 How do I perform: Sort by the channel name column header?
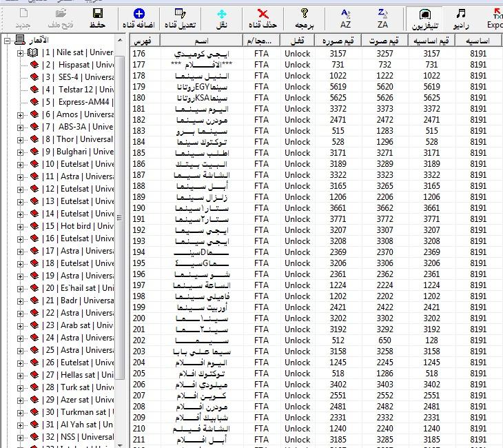(x=201, y=41)
